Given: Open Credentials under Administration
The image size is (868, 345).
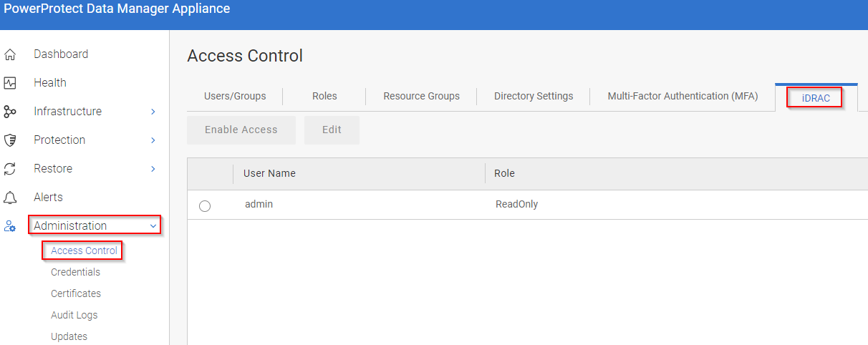Looking at the screenshot, I should click(75, 272).
